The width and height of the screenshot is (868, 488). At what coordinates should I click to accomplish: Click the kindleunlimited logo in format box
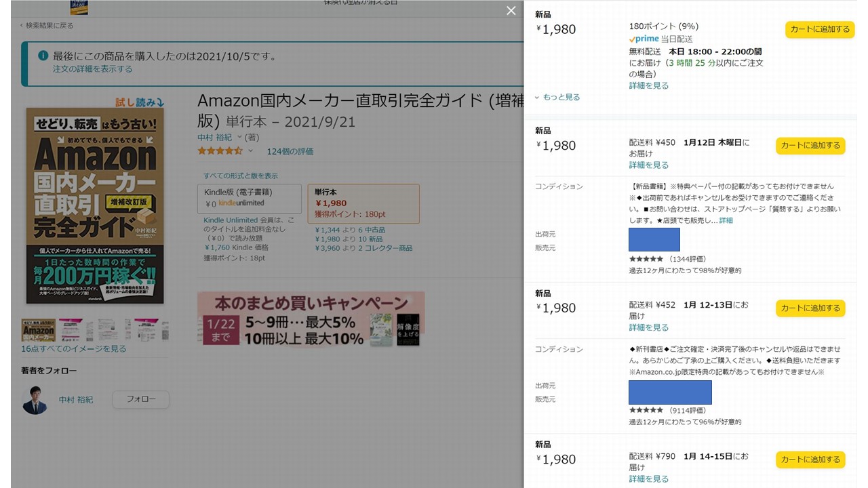point(241,203)
